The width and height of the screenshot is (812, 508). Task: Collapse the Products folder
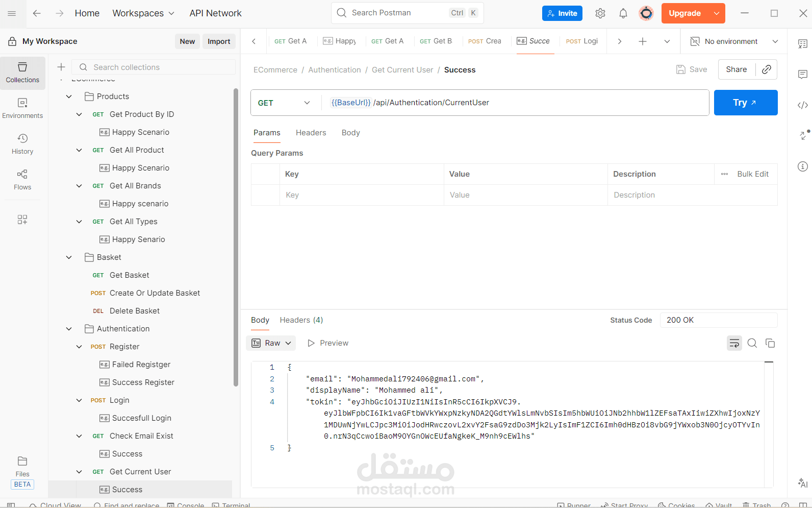point(69,96)
